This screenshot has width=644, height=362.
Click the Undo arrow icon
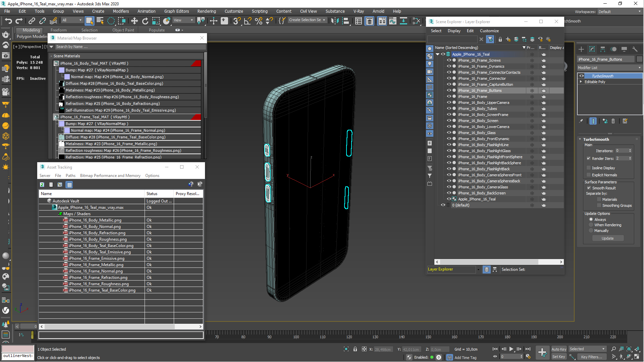(x=8, y=21)
